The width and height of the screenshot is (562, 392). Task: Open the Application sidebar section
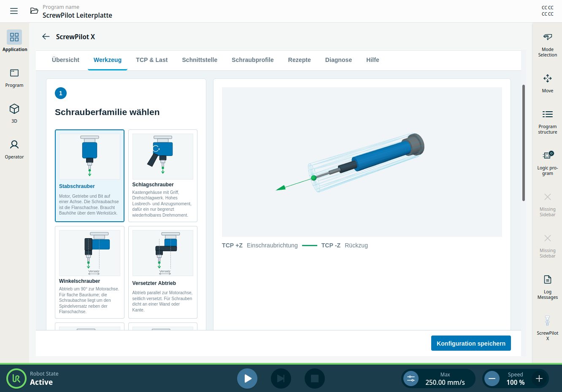[x=14, y=41]
